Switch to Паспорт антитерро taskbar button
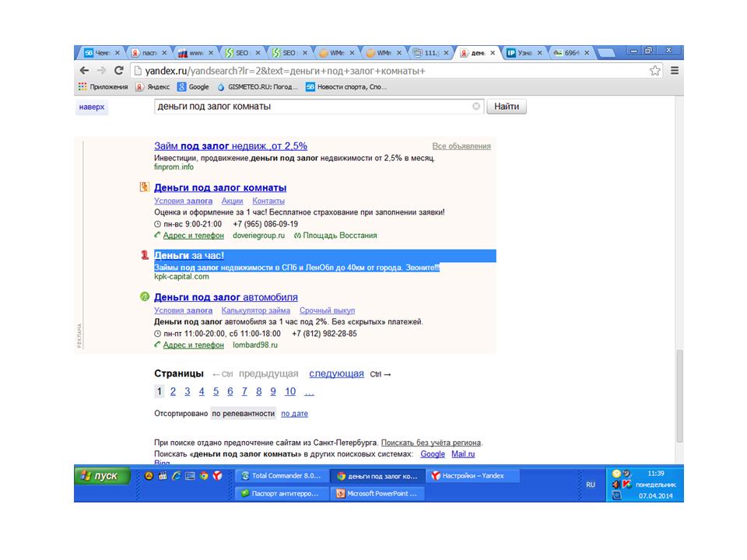Viewport: 747px width, 560px height. (x=282, y=493)
